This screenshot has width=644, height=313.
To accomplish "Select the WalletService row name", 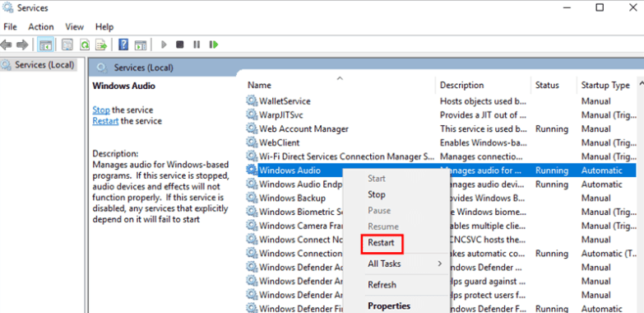I will click(285, 100).
